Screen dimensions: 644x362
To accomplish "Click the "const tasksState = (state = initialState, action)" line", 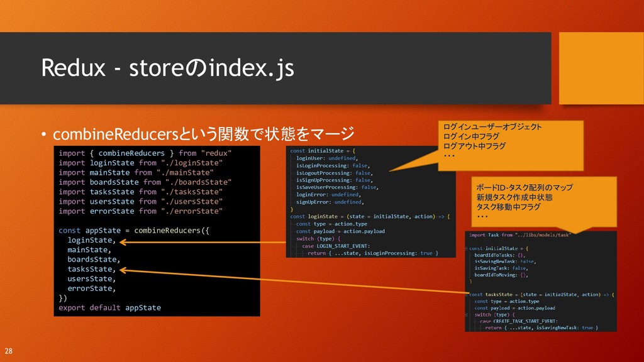I will click(x=541, y=294).
